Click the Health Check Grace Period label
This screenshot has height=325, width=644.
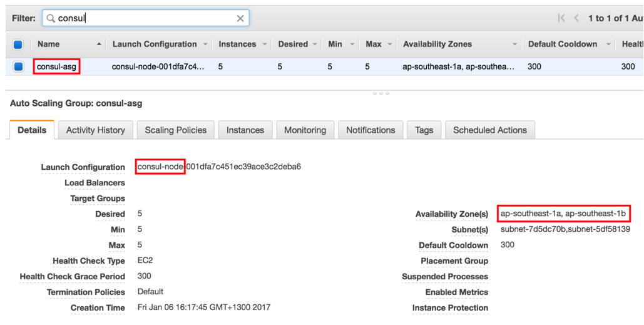tap(73, 277)
